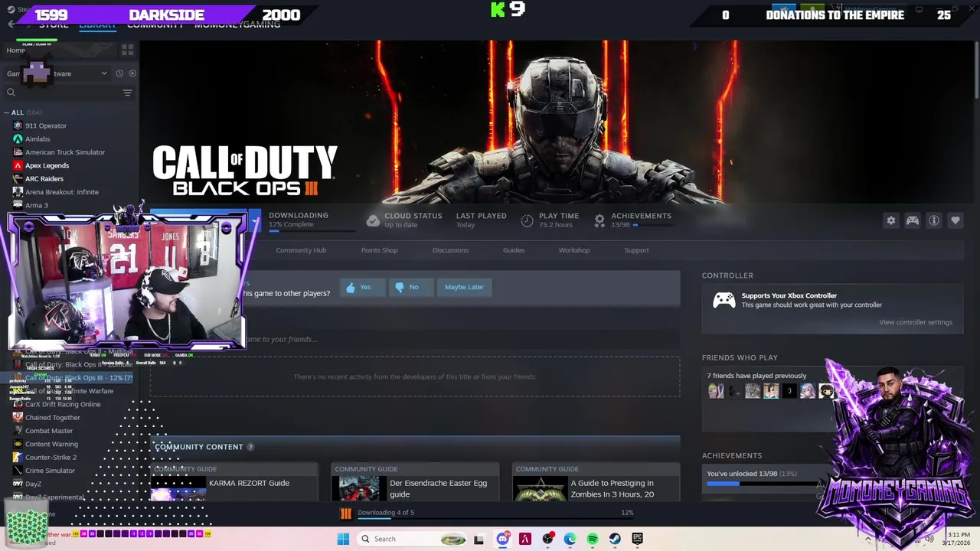The width and height of the screenshot is (980, 551).
Task: Select Arma 3 in library list
Action: [37, 205]
